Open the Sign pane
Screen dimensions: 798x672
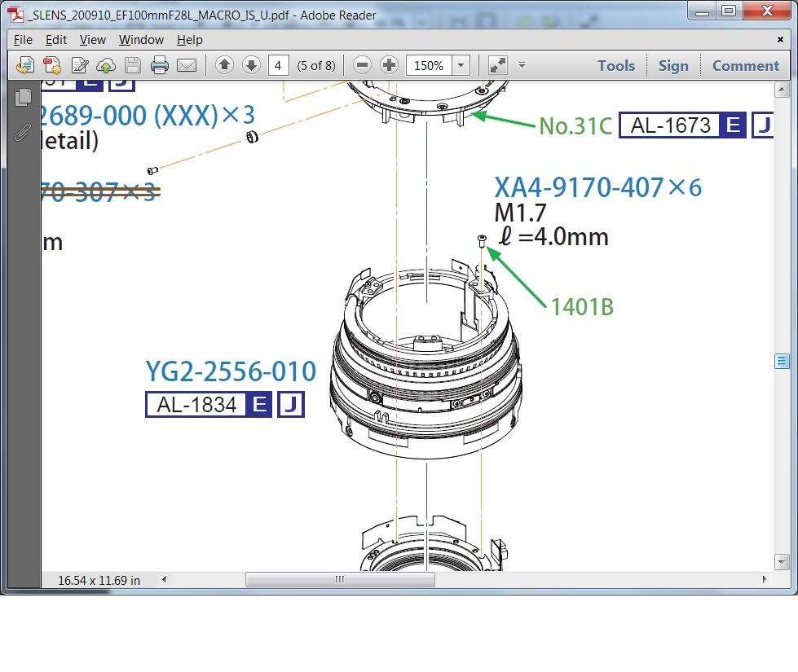click(x=673, y=66)
